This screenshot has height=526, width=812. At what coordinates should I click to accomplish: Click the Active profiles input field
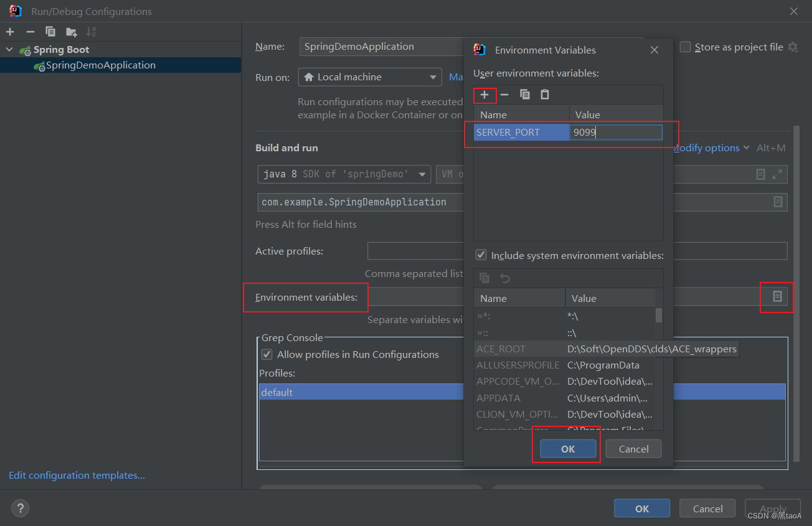click(x=416, y=251)
